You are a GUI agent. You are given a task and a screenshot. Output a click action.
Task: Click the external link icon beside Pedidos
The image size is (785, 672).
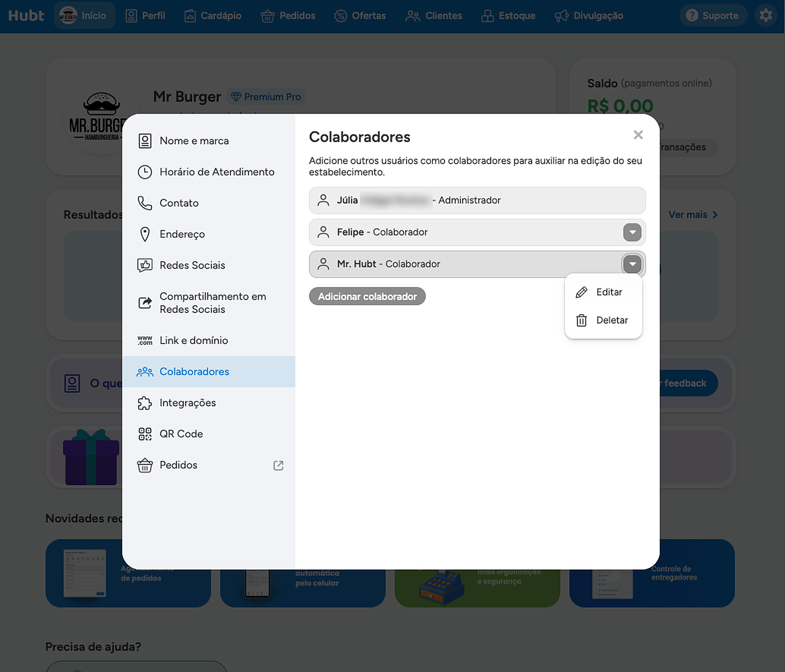pyautogui.click(x=278, y=465)
